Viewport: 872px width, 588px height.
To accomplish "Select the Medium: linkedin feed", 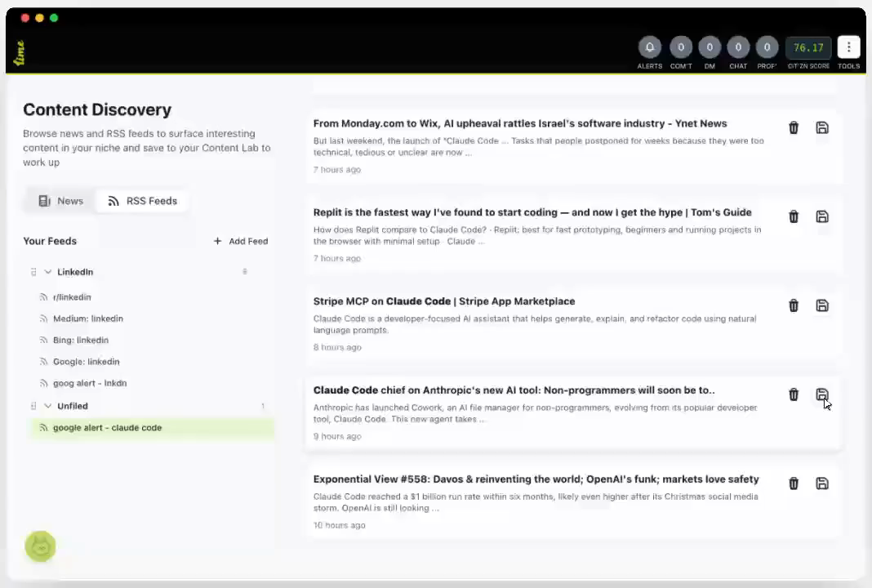I will click(x=88, y=318).
